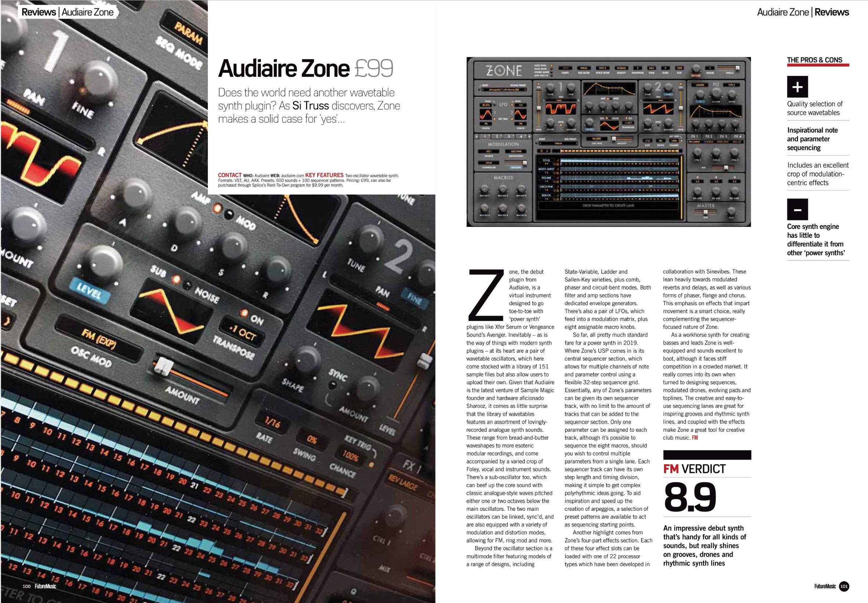Open the seq preset Default selector
868x603 pixels.
click(x=558, y=144)
